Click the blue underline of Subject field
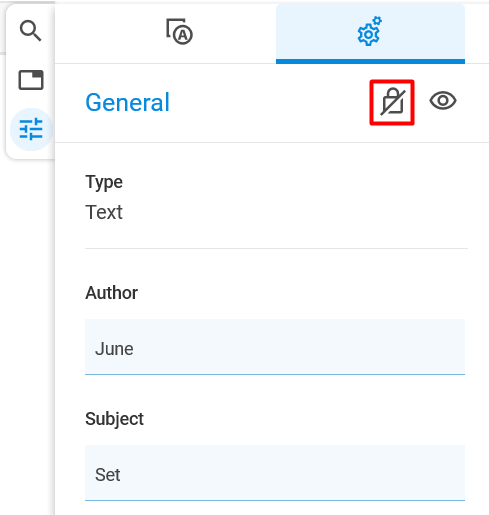489x515 pixels. [275, 500]
